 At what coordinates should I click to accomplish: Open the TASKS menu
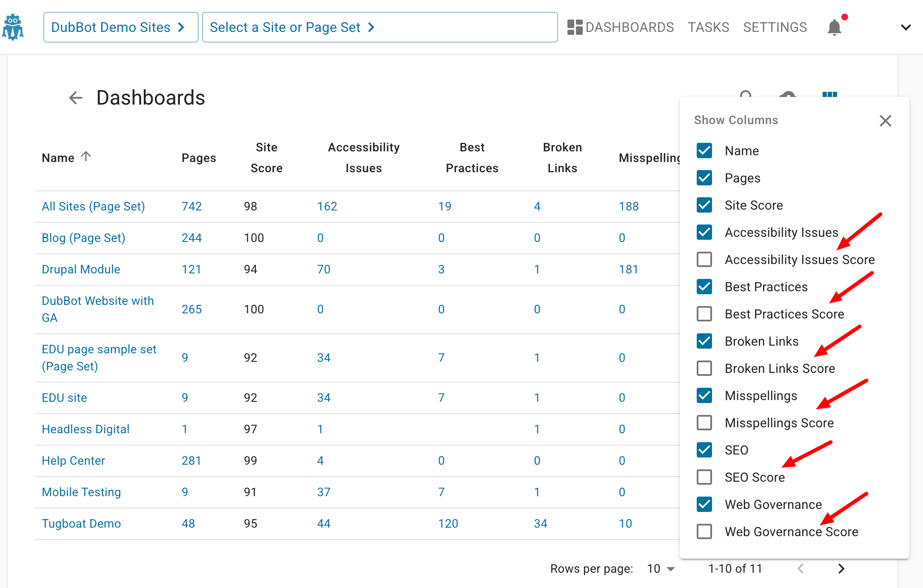coord(708,27)
